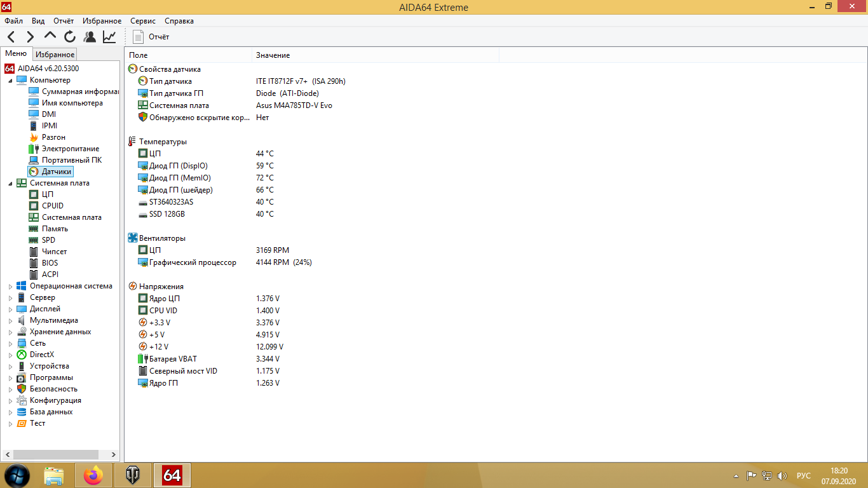Image resolution: width=868 pixels, height=488 pixels.
Task: Select the DMI icon in the tree
Action: tap(34, 114)
